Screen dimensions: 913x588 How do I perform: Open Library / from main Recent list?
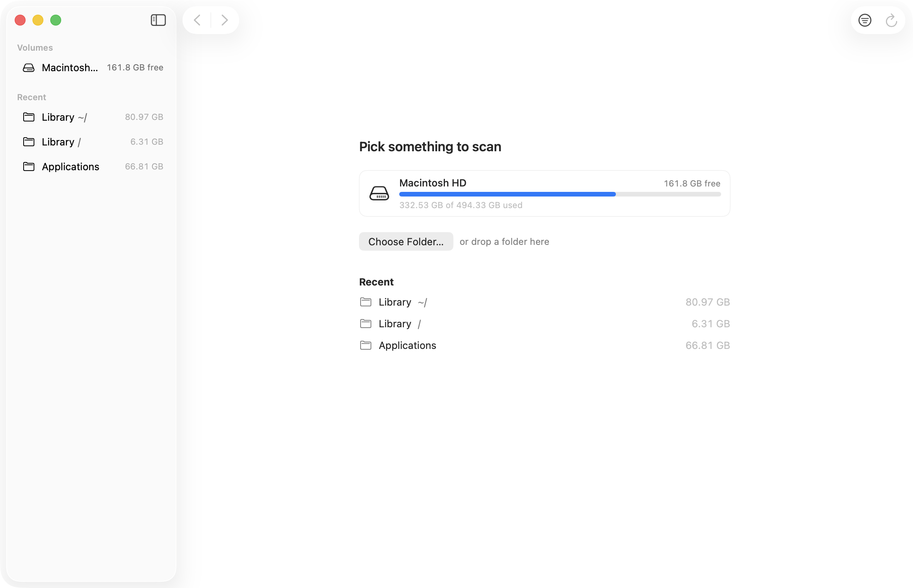[544, 324]
